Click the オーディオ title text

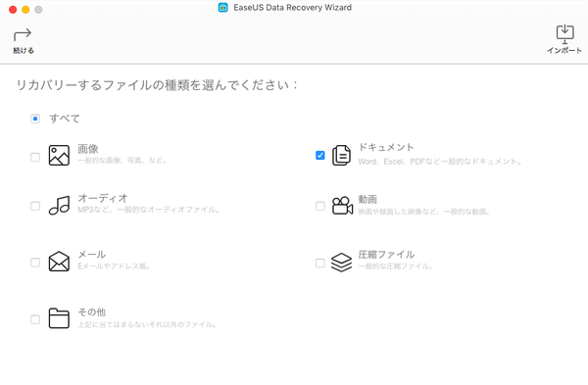(103, 198)
